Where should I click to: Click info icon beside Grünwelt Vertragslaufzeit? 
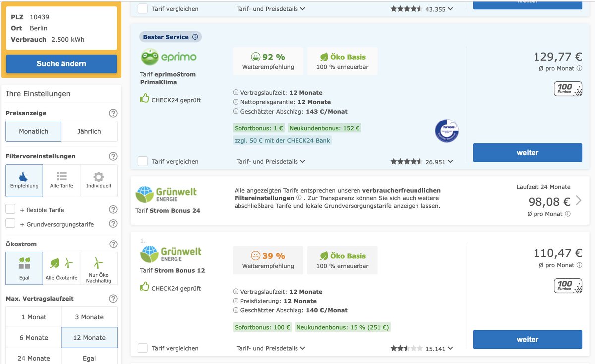236,292
